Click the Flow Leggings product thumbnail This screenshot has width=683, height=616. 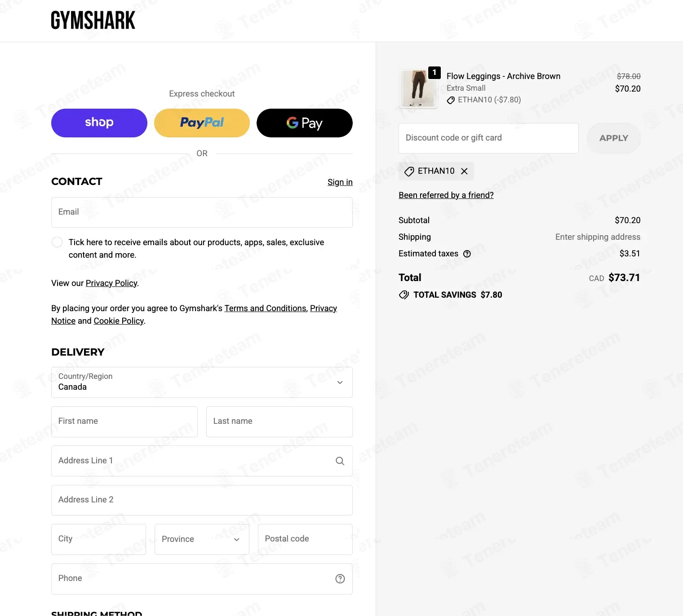419,88
